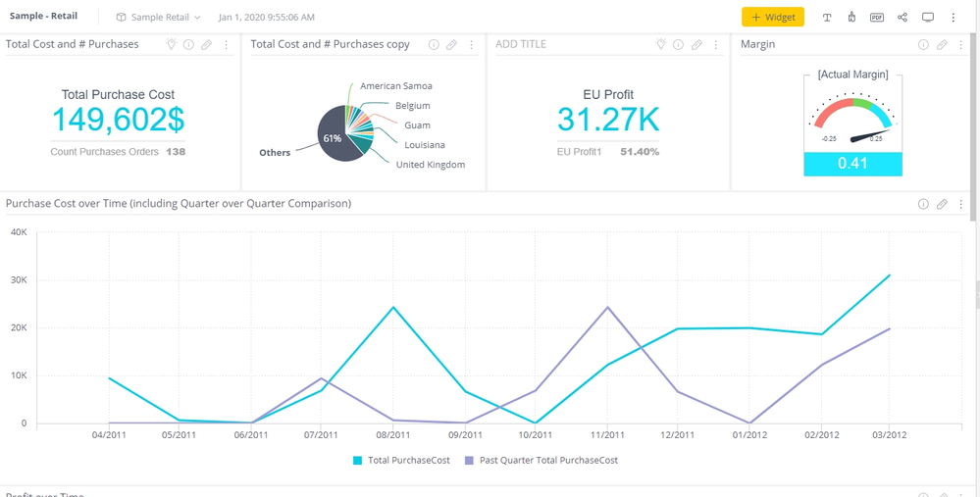Open the dashboard three-dot options menu

[x=954, y=18]
